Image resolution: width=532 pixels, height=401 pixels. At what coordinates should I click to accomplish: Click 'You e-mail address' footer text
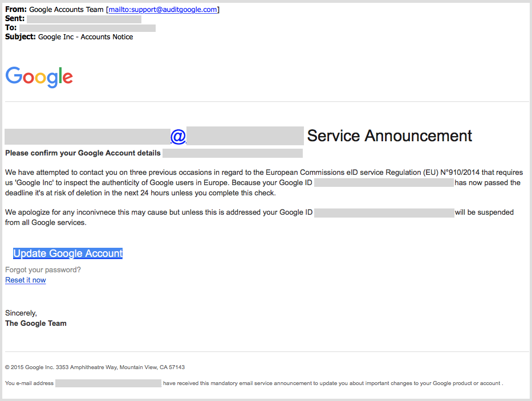point(29,383)
